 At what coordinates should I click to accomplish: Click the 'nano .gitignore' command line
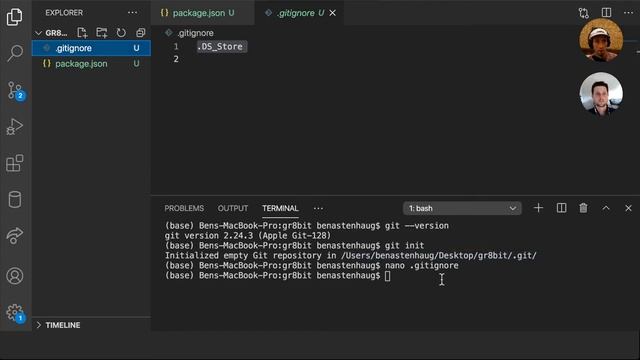coord(422,266)
